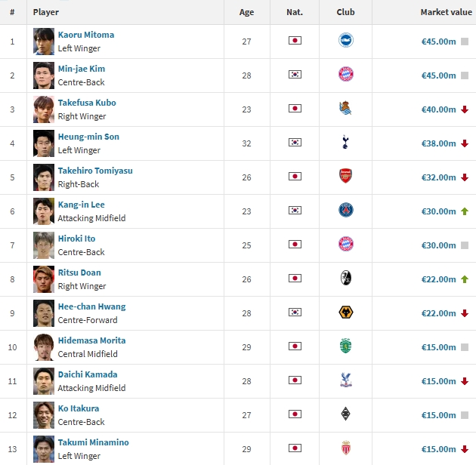
Task: Open Kaoru Mitoma's player profile link
Action: click(x=86, y=35)
